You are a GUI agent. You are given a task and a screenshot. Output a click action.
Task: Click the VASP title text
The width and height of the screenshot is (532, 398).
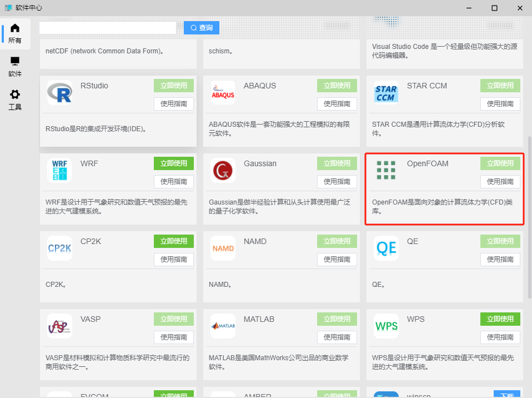point(91,319)
